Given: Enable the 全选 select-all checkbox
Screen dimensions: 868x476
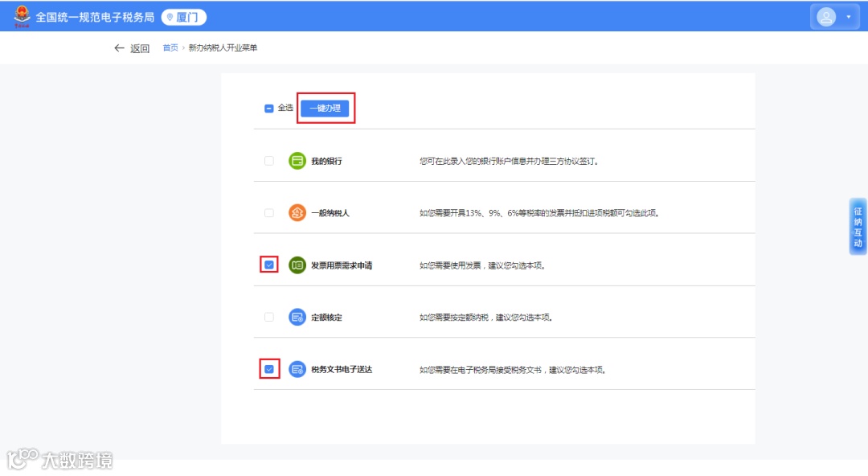Looking at the screenshot, I should 268,108.
